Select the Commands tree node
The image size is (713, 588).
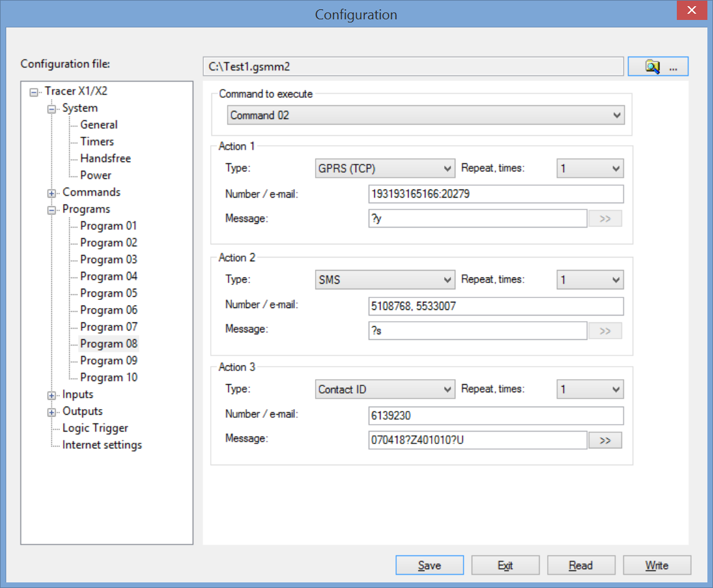pos(92,192)
